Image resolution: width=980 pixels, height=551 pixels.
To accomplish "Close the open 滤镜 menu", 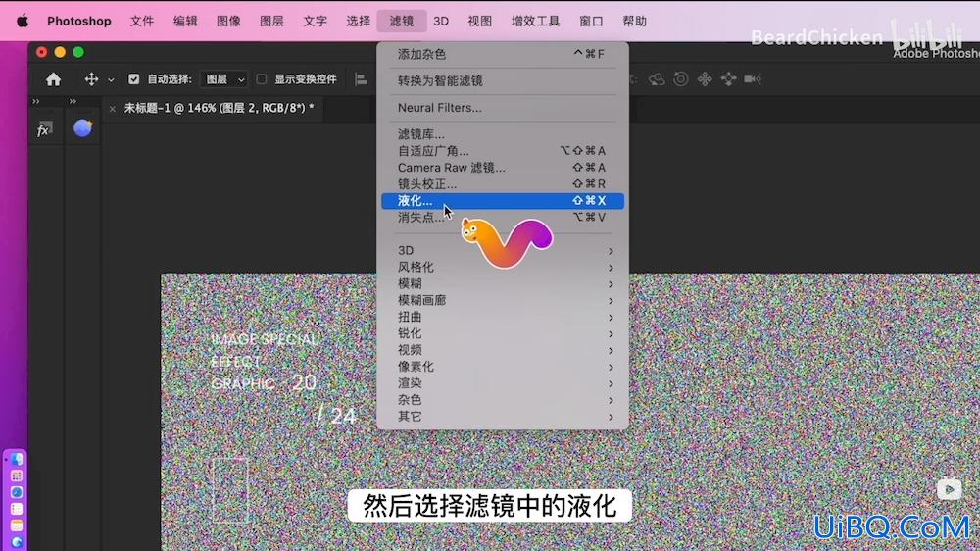I will pos(402,21).
